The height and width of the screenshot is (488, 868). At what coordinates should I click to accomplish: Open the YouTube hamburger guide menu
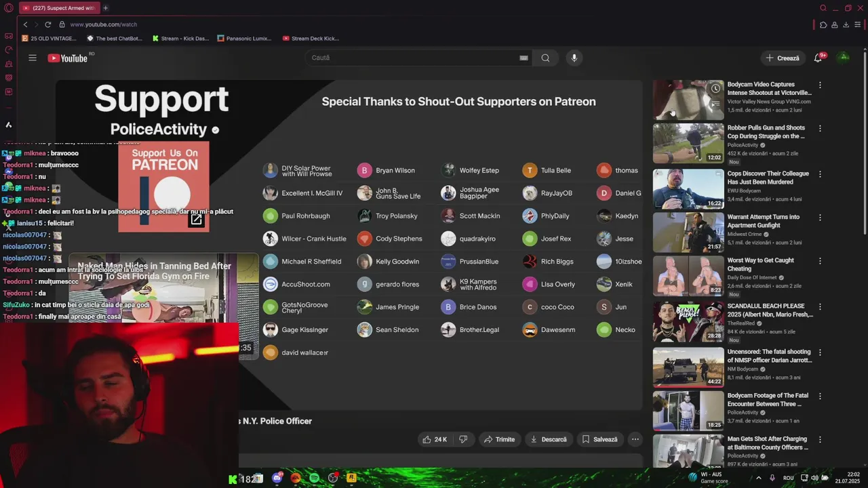click(x=33, y=58)
